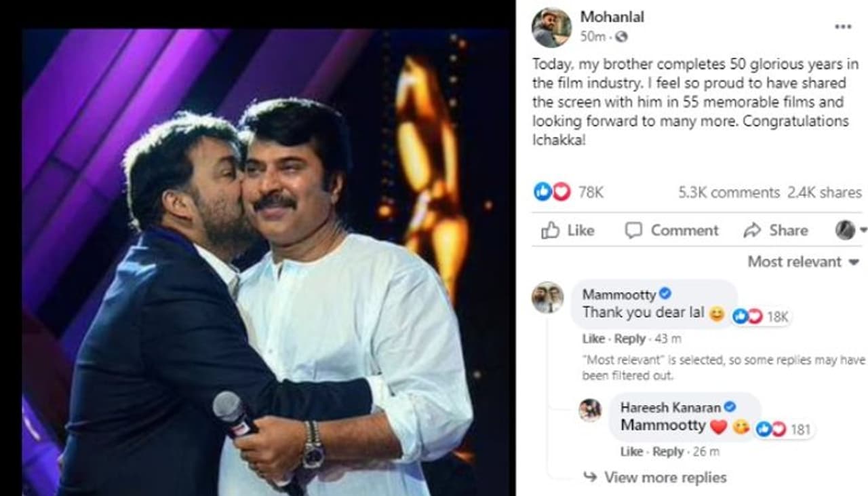Reply to Mammootty's comment
This screenshot has width=868, height=496.
coord(630,339)
